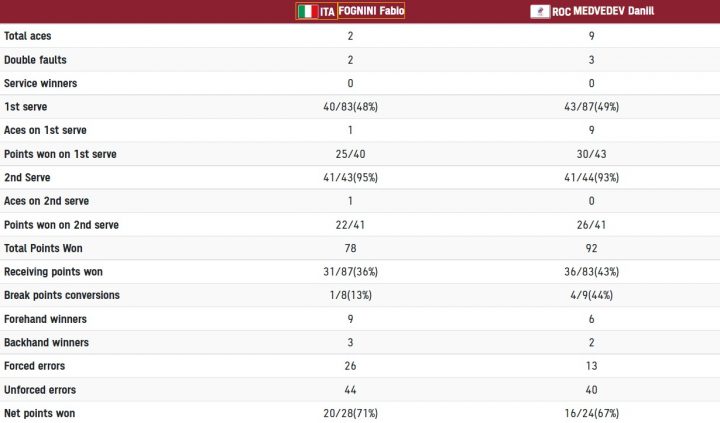The image size is (720, 423).
Task: Click Fognini's Forehand winners value 9
Action: click(x=350, y=319)
